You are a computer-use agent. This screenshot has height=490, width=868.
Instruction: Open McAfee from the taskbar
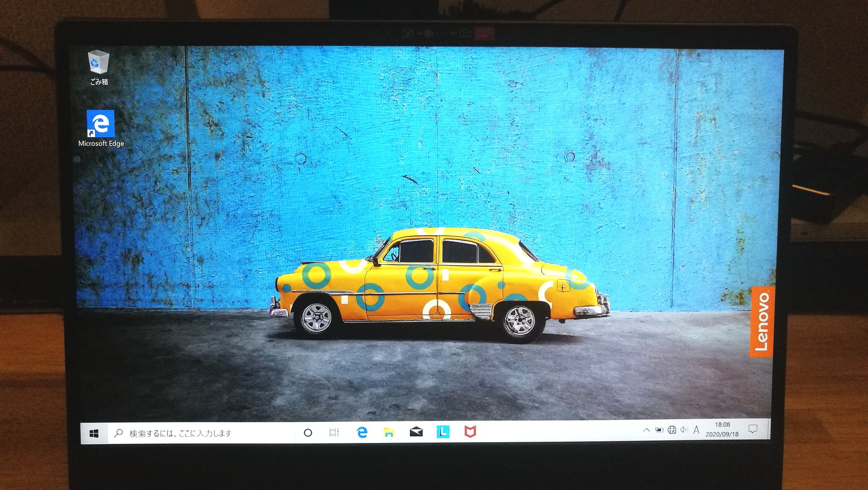pos(470,432)
